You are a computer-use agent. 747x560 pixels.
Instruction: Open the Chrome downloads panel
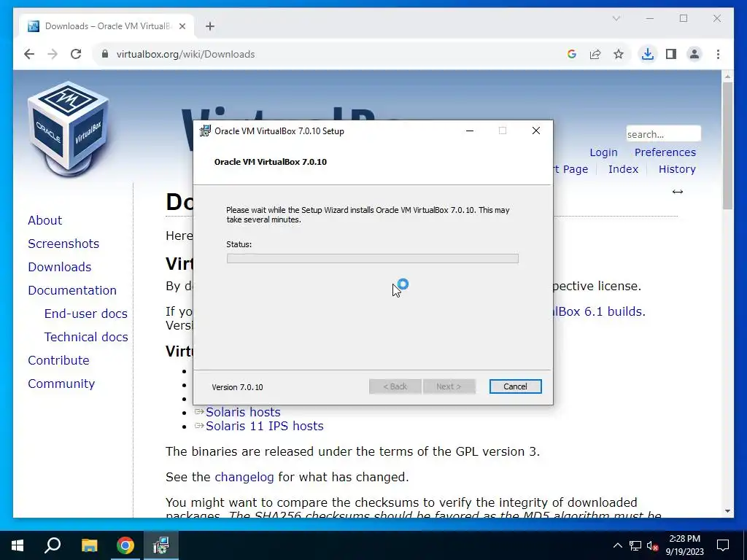[x=648, y=54]
